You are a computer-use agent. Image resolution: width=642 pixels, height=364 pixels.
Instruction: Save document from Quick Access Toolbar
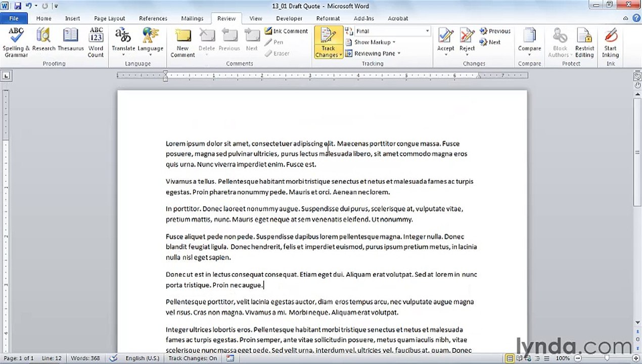coord(18,6)
